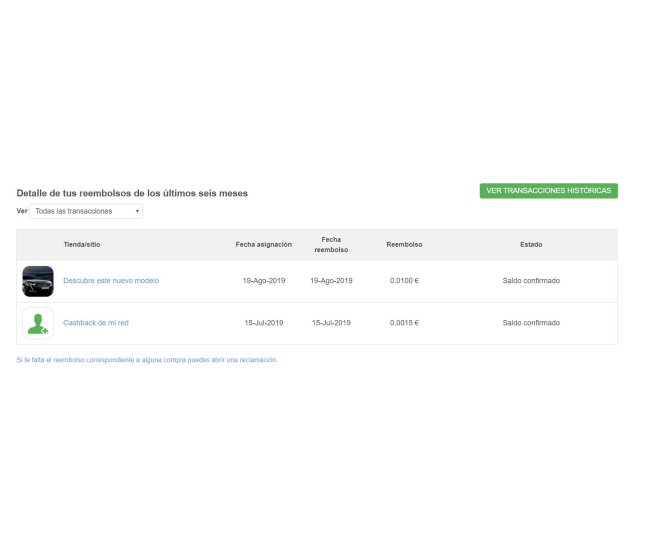650x550 pixels.
Task: Select the 0.0100 € reembolso amount
Action: (404, 281)
